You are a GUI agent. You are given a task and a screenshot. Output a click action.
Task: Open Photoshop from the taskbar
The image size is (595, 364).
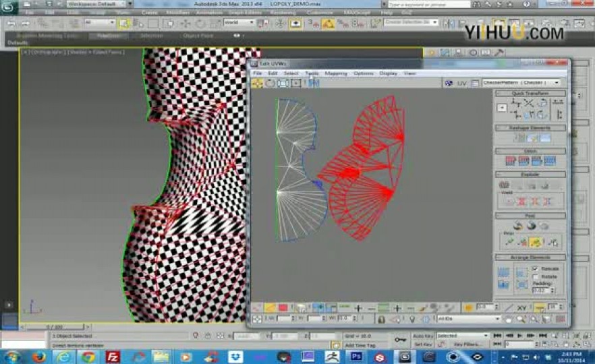tap(356, 357)
